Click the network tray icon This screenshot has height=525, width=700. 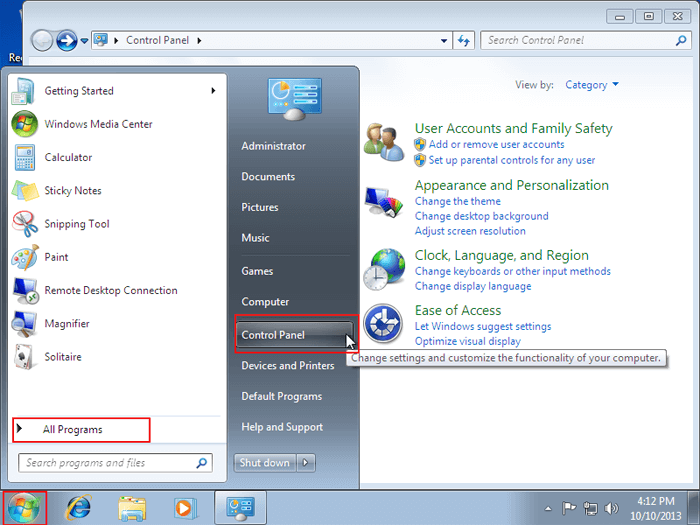[x=590, y=508]
